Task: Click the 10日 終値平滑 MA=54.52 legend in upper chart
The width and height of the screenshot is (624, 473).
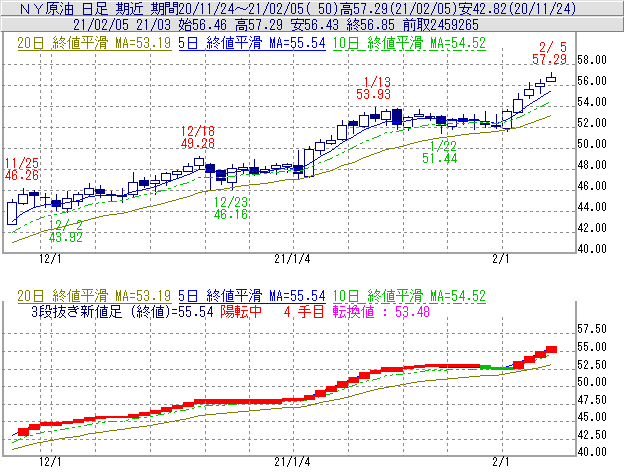Action: [x=409, y=43]
